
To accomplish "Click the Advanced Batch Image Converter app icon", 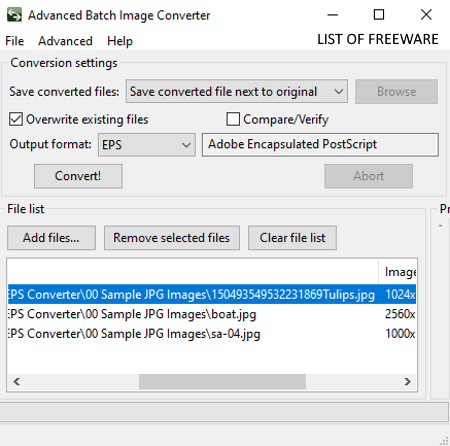I will (x=14, y=15).
